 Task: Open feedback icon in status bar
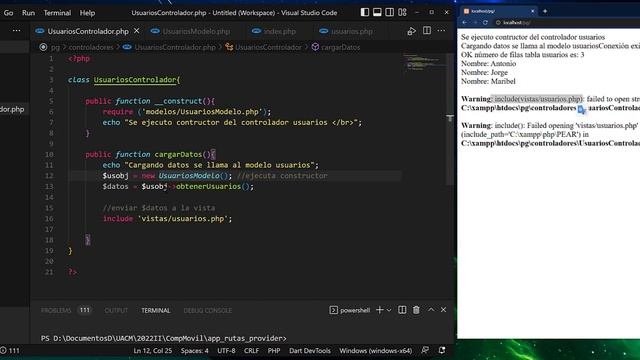point(425,350)
